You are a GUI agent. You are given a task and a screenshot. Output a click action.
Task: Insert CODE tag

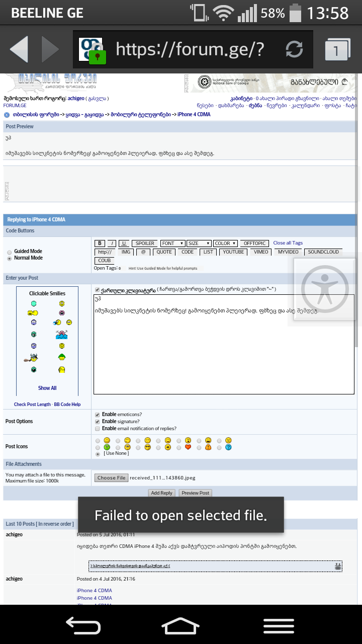pyautogui.click(x=188, y=252)
